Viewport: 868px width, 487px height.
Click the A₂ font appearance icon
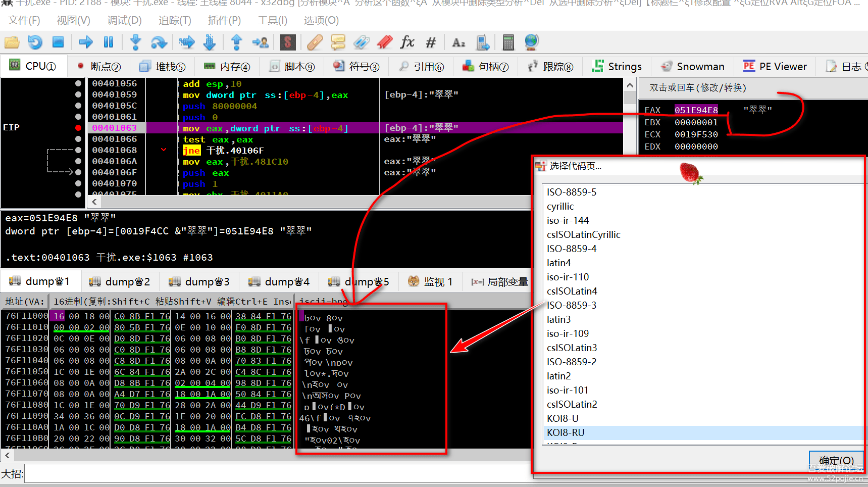[x=458, y=43]
